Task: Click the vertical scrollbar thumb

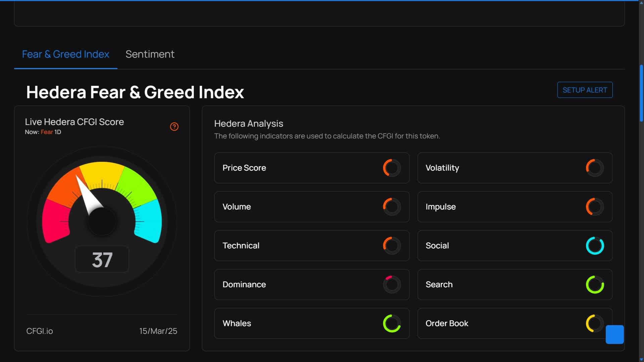Action: 641,93
